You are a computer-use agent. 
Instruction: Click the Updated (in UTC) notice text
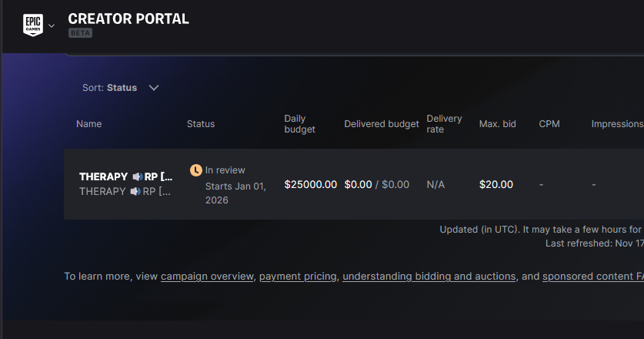pos(542,229)
